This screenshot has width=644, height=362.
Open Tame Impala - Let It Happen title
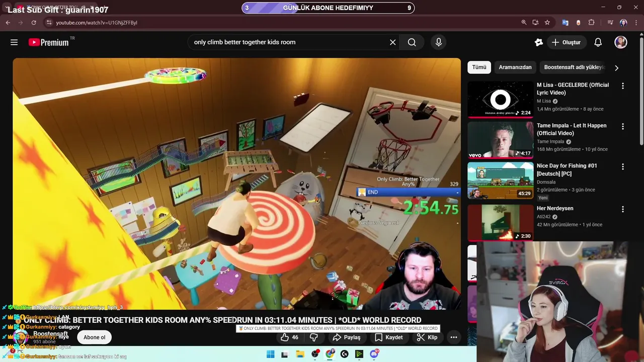[572, 129]
